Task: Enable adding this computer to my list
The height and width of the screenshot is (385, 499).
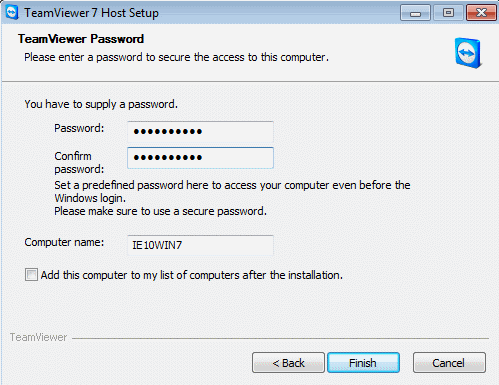Action: tap(31, 275)
